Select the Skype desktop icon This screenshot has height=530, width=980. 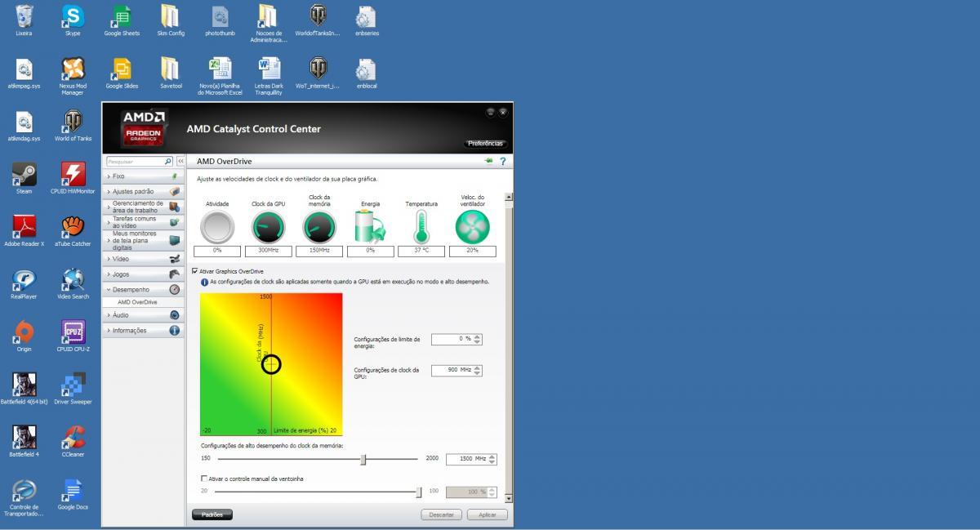[73, 20]
